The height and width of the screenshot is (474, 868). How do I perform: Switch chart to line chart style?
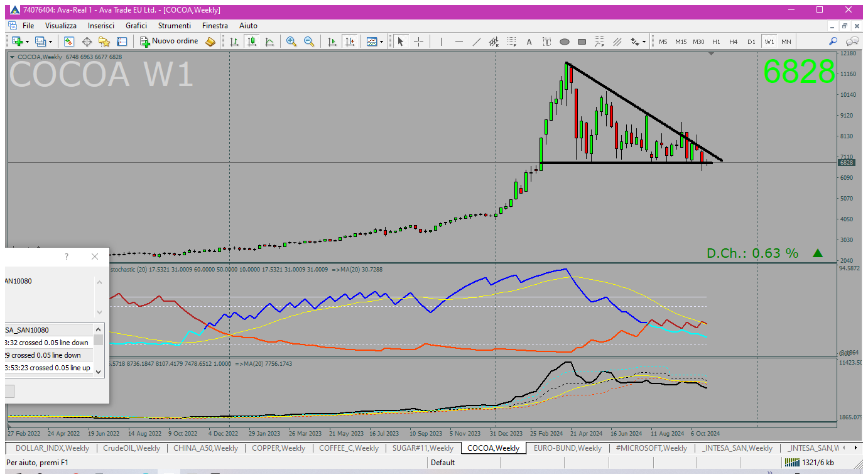point(269,41)
